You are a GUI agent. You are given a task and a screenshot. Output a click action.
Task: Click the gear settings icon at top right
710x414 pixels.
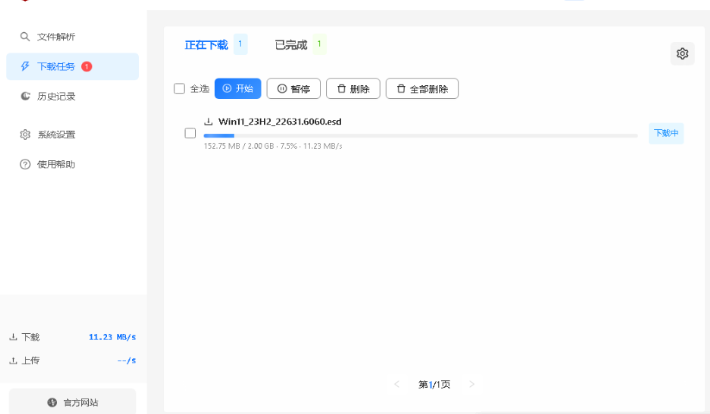click(683, 54)
